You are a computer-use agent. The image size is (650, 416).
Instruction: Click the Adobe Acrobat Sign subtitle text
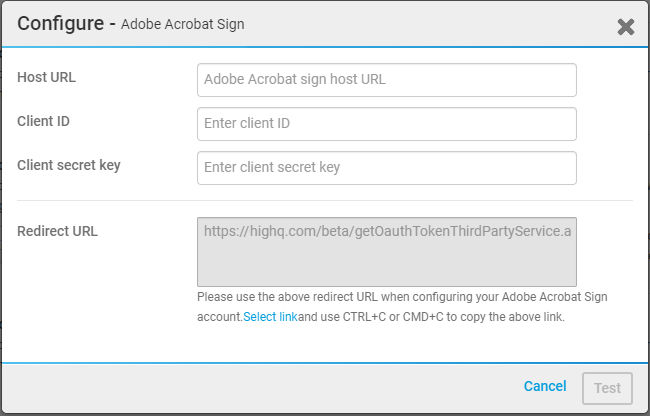[x=183, y=24]
